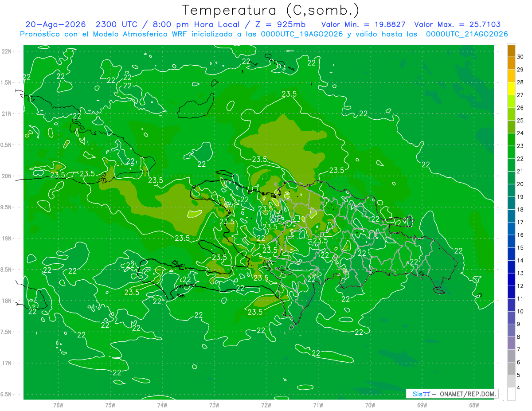This screenshot has width=532, height=411.
Task: Pick the teal color band between 18 and 19
Action: tap(511, 203)
